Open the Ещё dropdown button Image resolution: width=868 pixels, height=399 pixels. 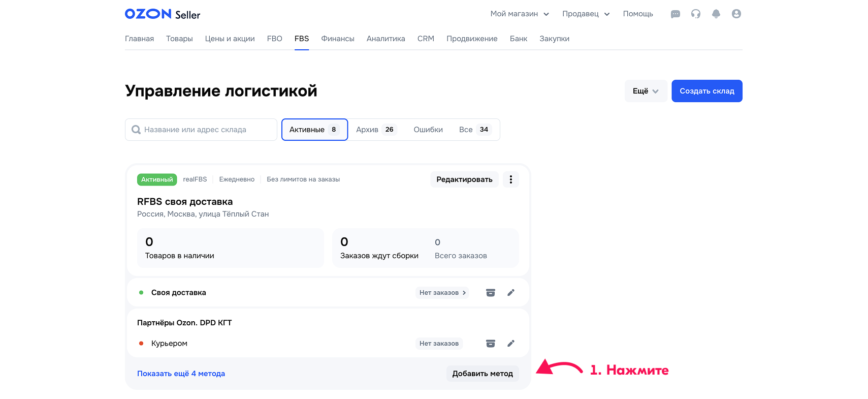(x=646, y=91)
